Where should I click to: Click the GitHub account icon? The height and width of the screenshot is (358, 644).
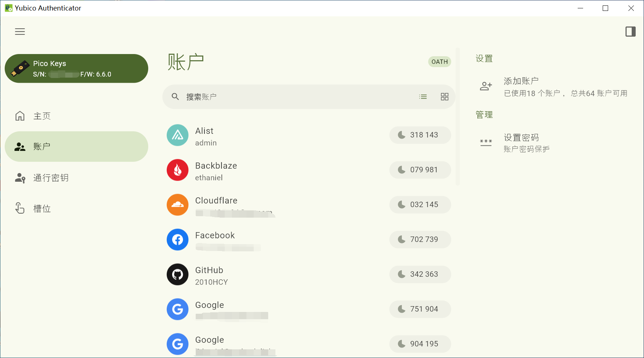(178, 275)
